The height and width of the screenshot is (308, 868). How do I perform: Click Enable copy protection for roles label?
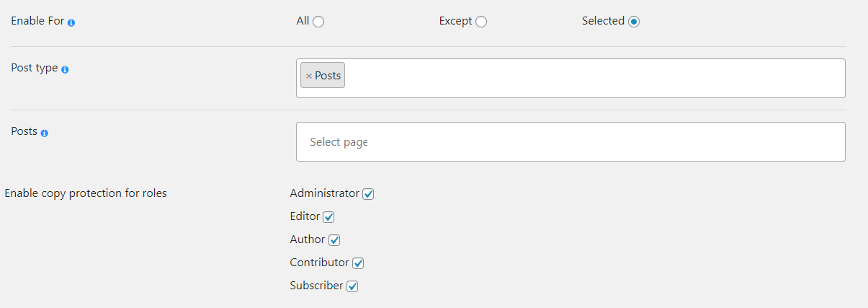pyautogui.click(x=86, y=193)
